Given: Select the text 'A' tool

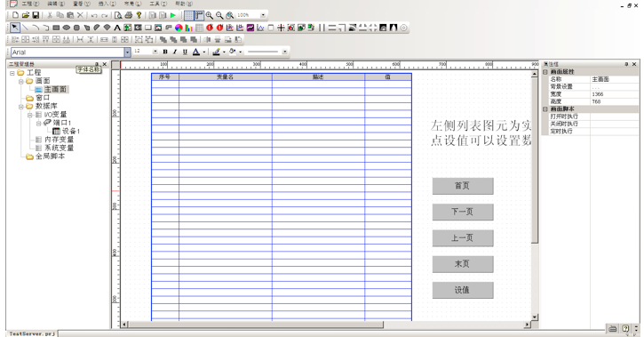Looking at the screenshot, I should point(117,28).
